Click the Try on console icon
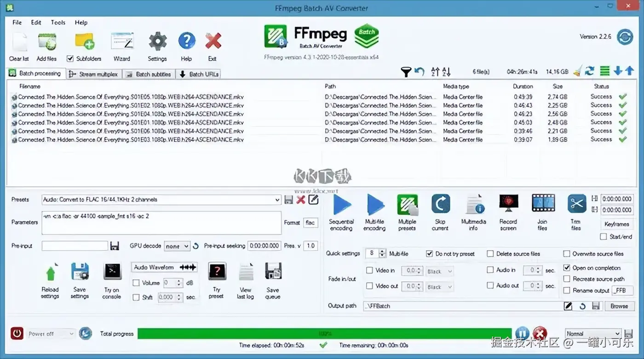 (112, 272)
